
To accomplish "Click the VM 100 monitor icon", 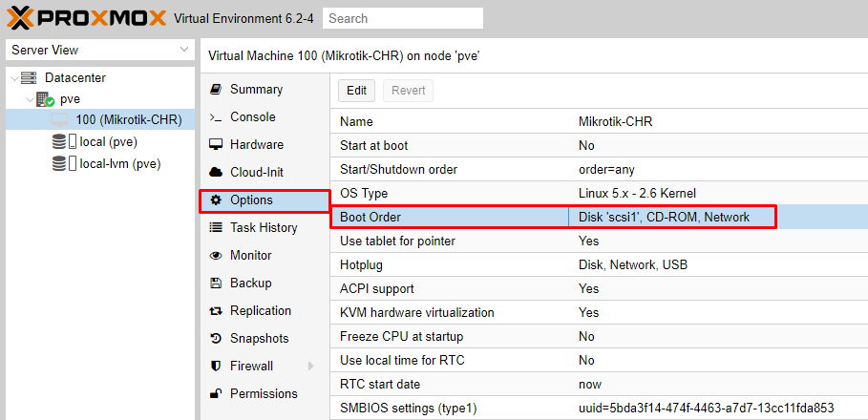I will pyautogui.click(x=59, y=120).
